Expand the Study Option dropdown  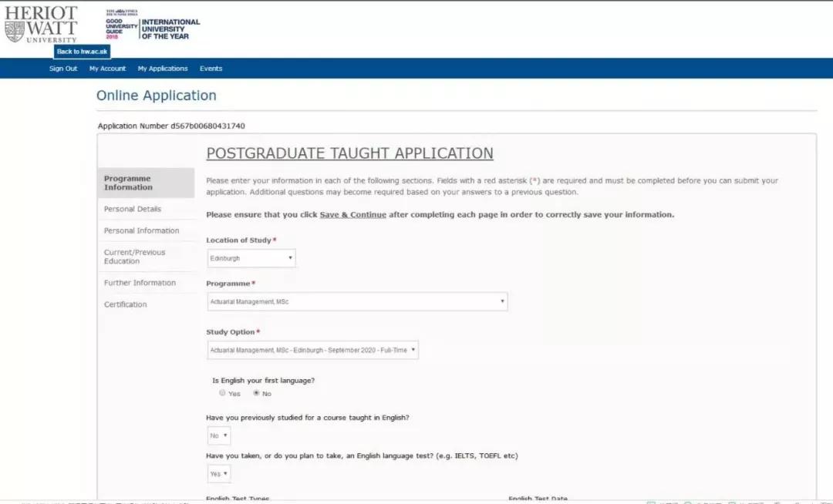312,350
